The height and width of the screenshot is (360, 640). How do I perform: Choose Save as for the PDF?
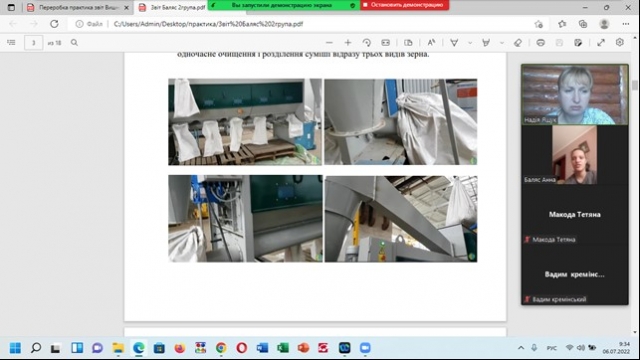coord(578,42)
